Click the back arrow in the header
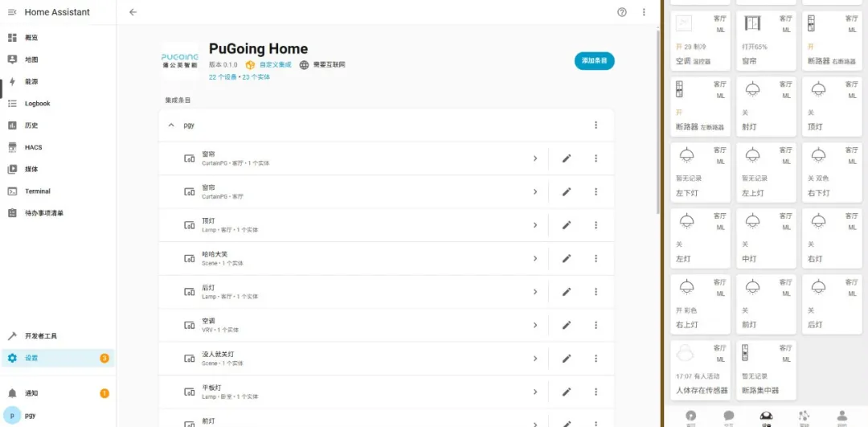This screenshot has height=427, width=868. click(x=133, y=12)
